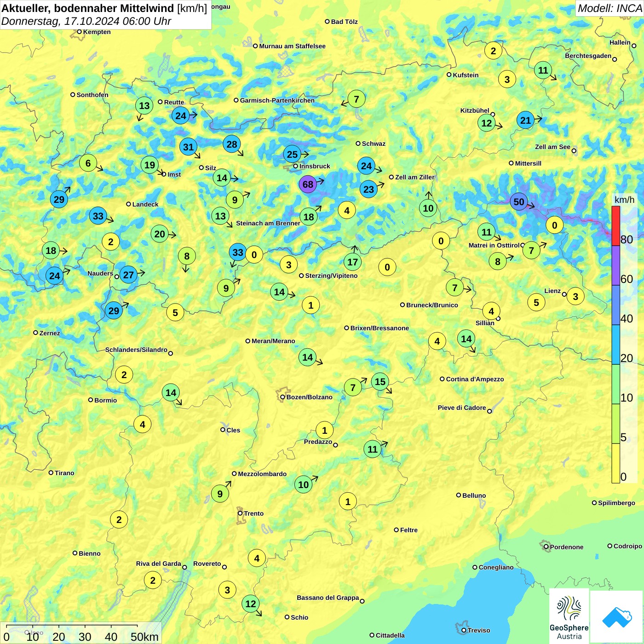
Task: Select the "Trento" city label
Action: (x=254, y=514)
